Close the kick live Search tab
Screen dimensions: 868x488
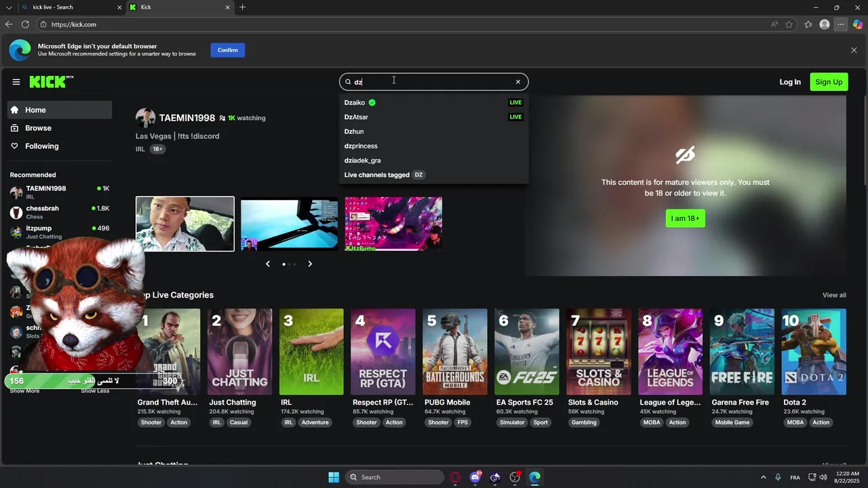point(120,7)
